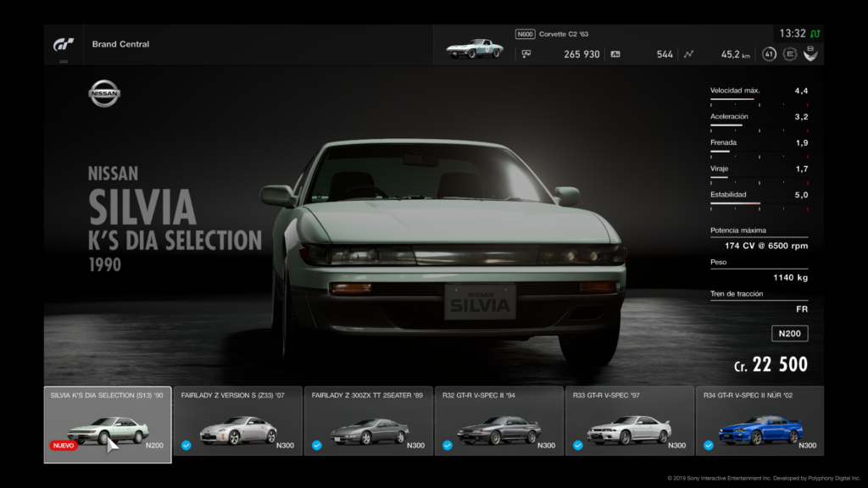Click the Viraje 1,7 value
The image size is (868, 488).
click(x=802, y=169)
